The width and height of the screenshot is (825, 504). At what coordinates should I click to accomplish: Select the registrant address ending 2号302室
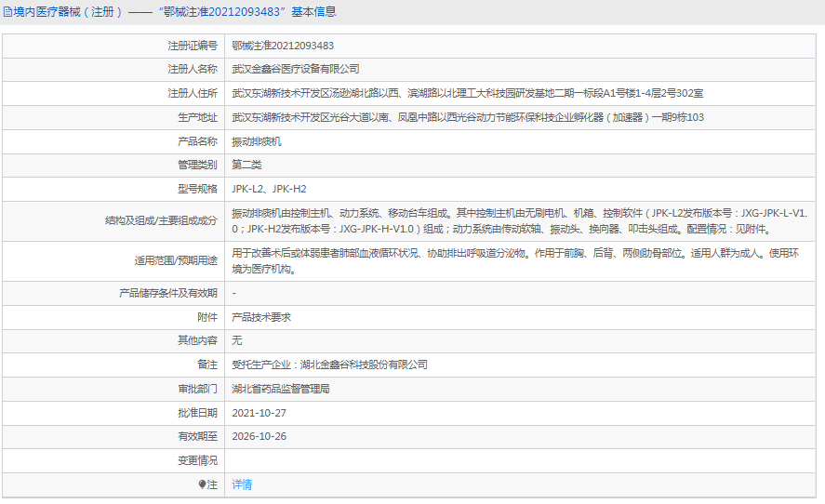(467, 93)
